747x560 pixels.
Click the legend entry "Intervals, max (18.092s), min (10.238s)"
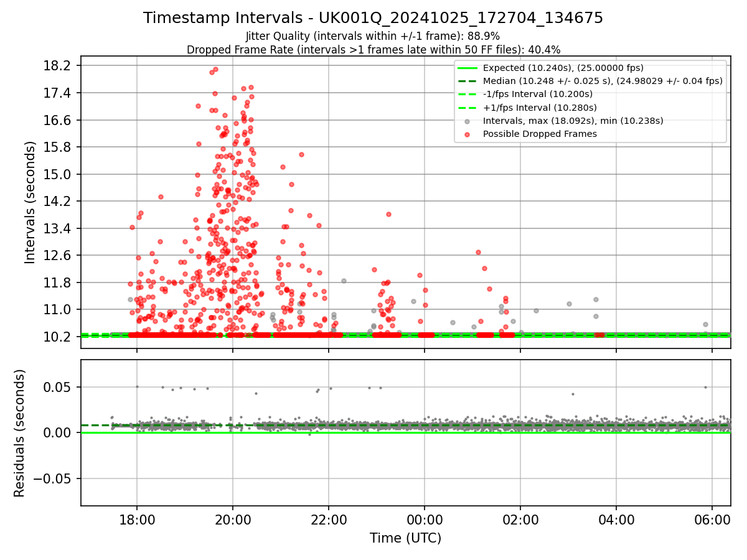[573, 121]
